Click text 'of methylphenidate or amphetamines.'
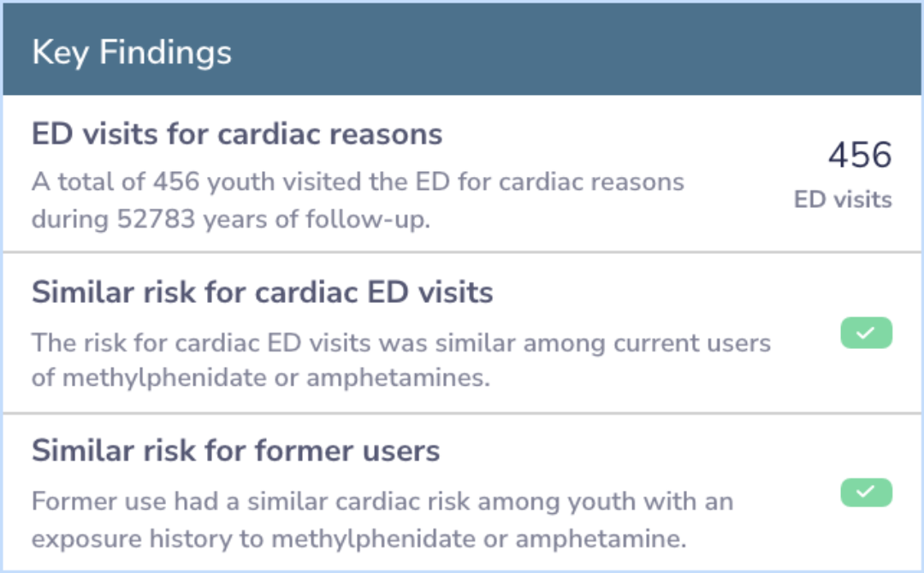 coord(260,377)
